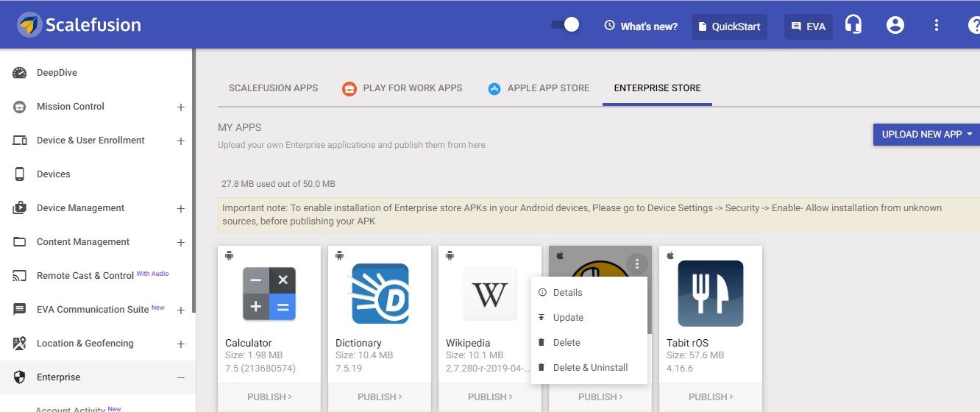The height and width of the screenshot is (412, 980).
Task: Open DeepDive in the sidebar
Action: 57,73
